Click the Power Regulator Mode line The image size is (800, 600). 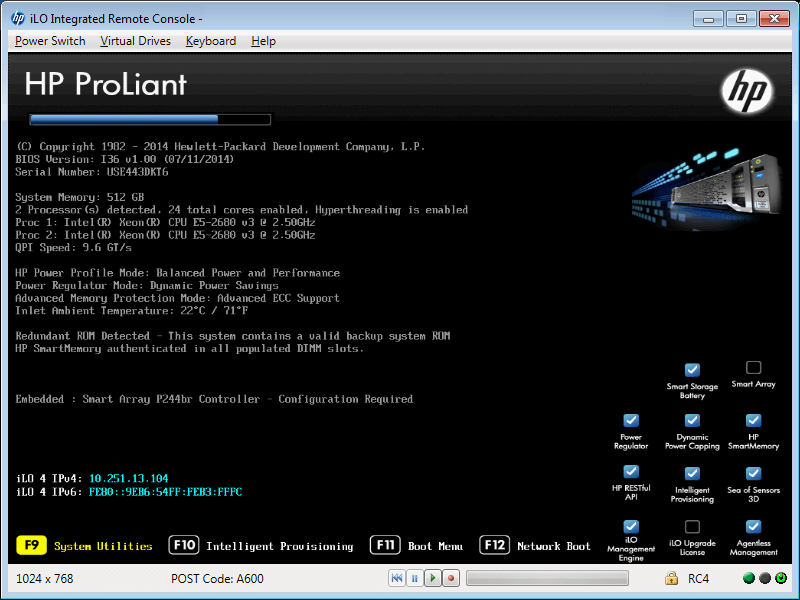pos(147,285)
